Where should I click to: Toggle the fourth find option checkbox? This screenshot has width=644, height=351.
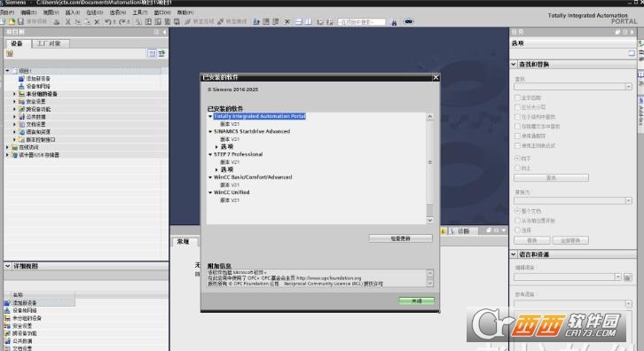(517, 126)
